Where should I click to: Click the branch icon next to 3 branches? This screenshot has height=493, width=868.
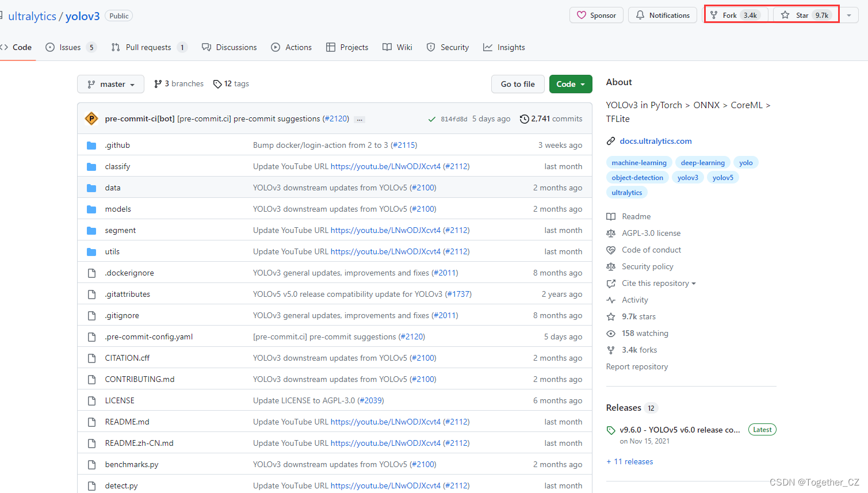click(x=158, y=84)
